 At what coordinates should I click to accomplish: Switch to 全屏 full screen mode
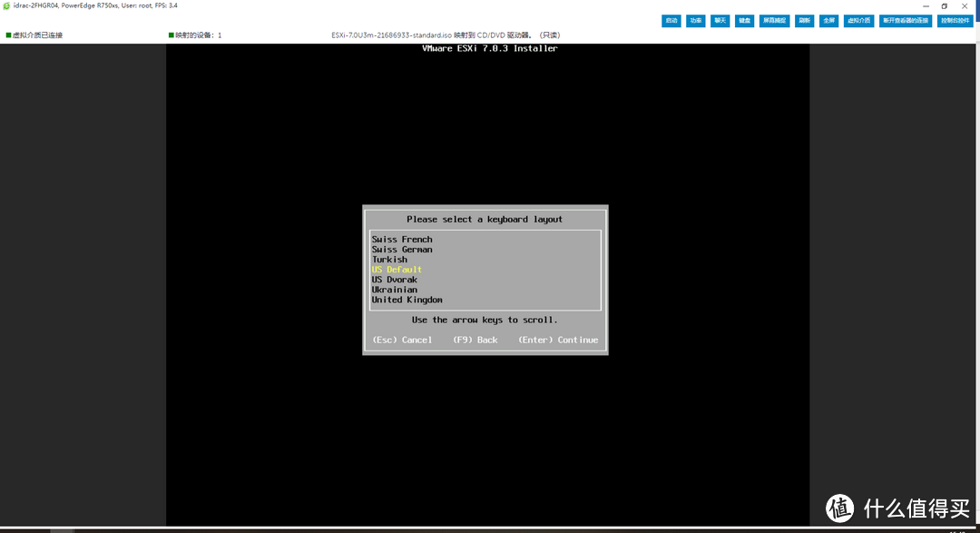(x=828, y=21)
